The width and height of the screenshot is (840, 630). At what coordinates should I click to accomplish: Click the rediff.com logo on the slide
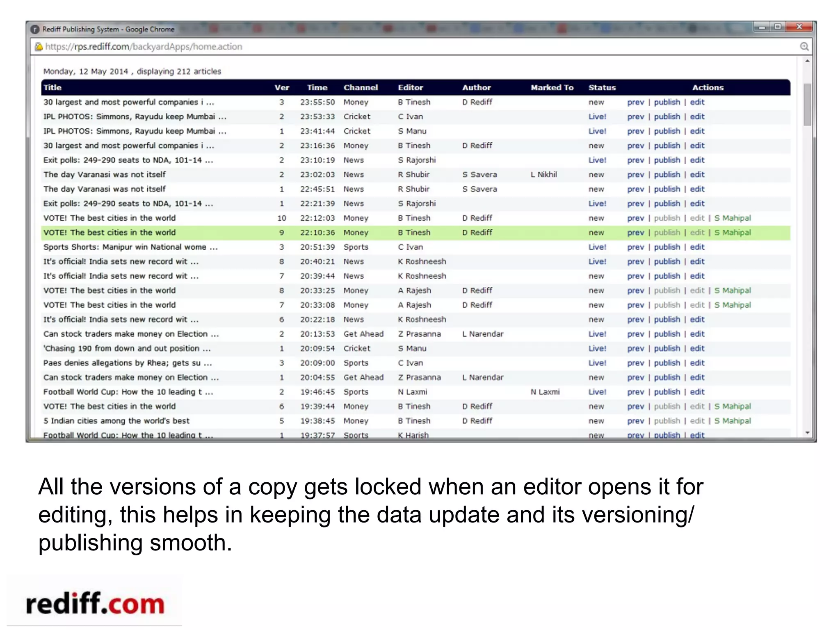tap(95, 603)
